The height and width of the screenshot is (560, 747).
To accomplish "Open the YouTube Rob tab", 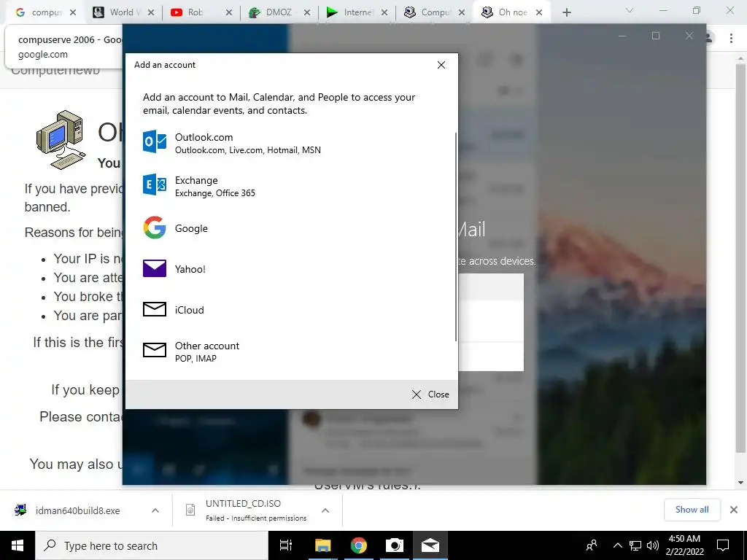I will coord(196,12).
